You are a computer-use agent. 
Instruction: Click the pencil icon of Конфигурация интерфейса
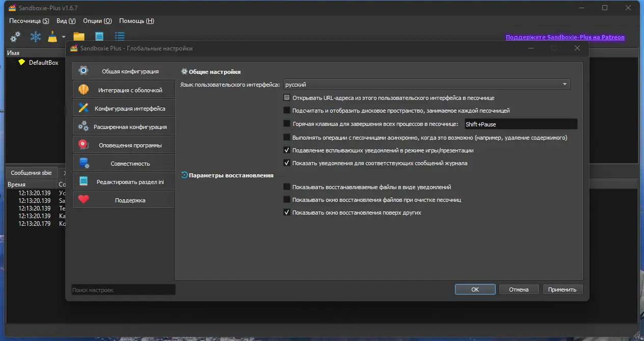[x=84, y=108]
